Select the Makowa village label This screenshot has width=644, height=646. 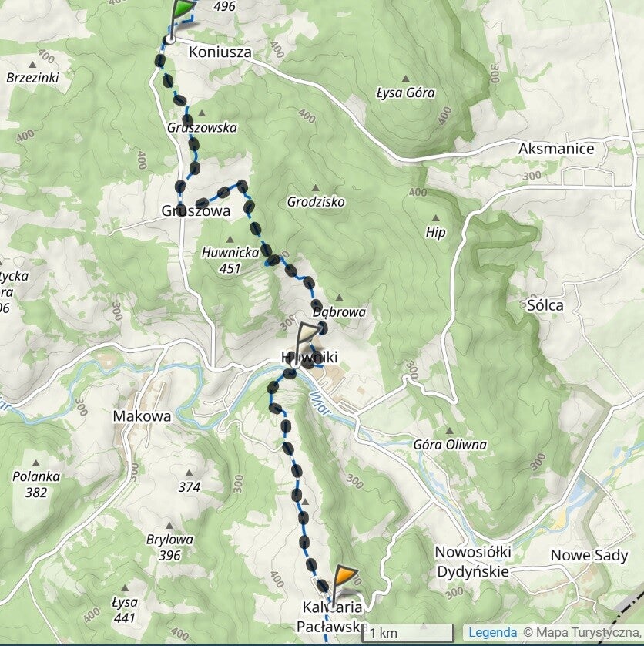click(x=142, y=416)
